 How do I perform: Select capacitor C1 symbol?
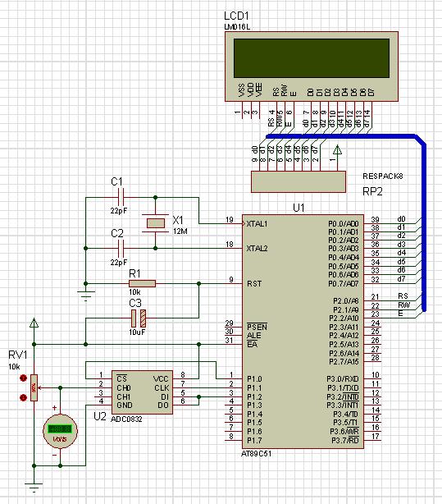point(121,197)
